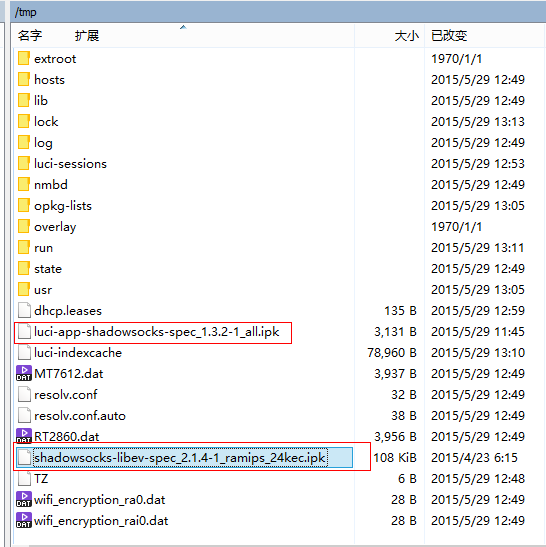Sort by the 扩展 column header
This screenshot has width=546, height=547.
(x=87, y=36)
